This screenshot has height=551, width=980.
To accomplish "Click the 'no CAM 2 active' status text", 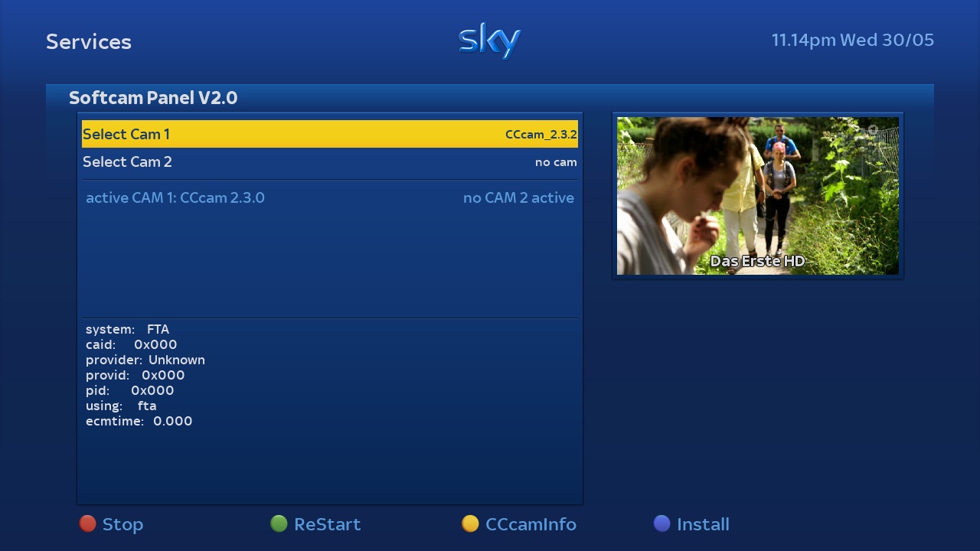I will 518,197.
